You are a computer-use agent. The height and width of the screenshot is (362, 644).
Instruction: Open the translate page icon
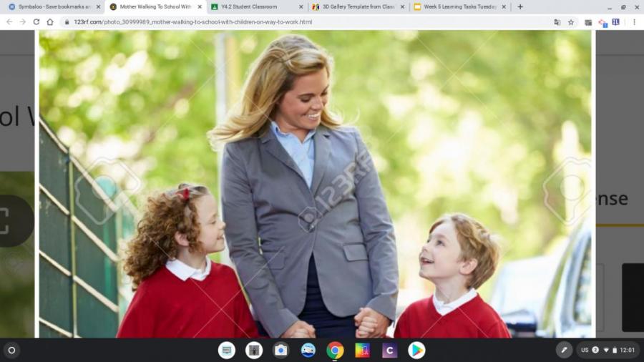[x=557, y=22]
